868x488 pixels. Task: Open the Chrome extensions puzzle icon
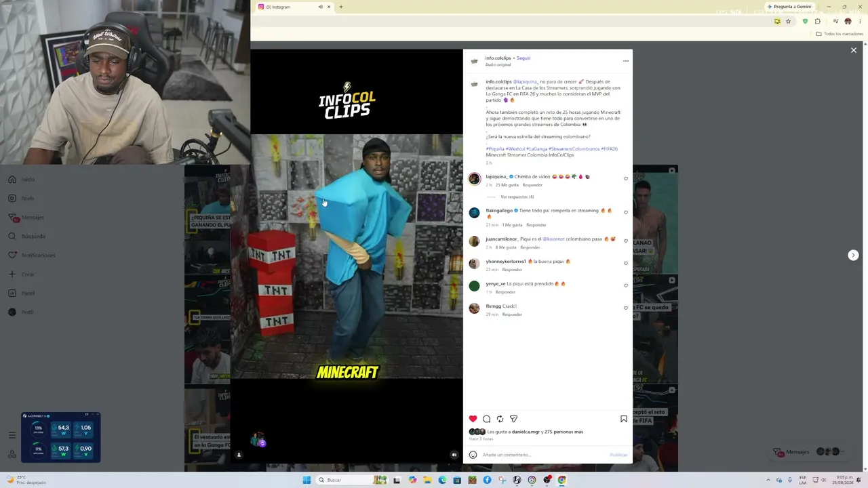tap(818, 22)
